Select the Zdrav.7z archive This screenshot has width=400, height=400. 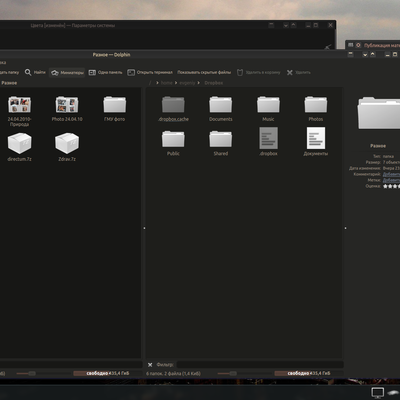click(x=67, y=147)
